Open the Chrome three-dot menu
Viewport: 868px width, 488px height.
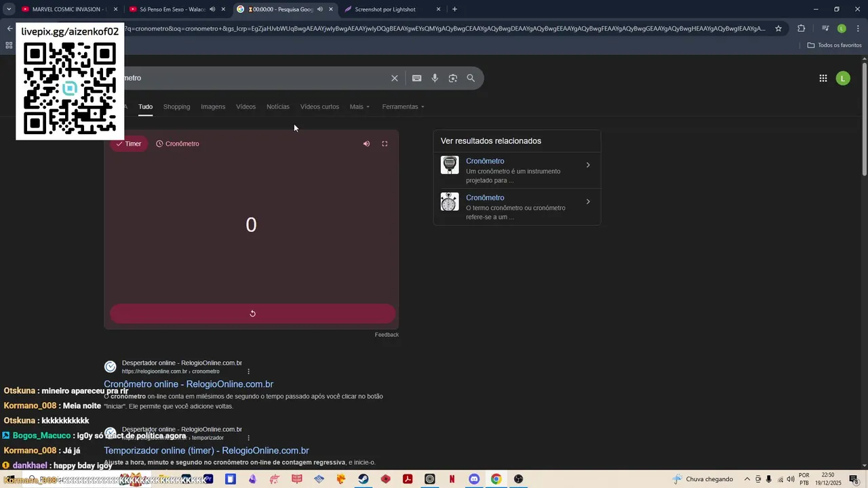tap(859, 28)
